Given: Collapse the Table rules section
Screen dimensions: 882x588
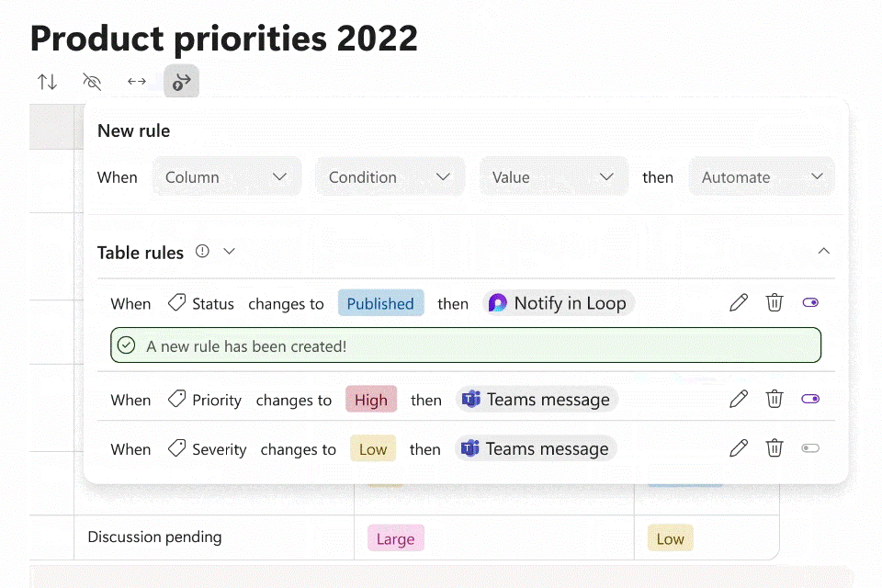Looking at the screenshot, I should (x=823, y=251).
